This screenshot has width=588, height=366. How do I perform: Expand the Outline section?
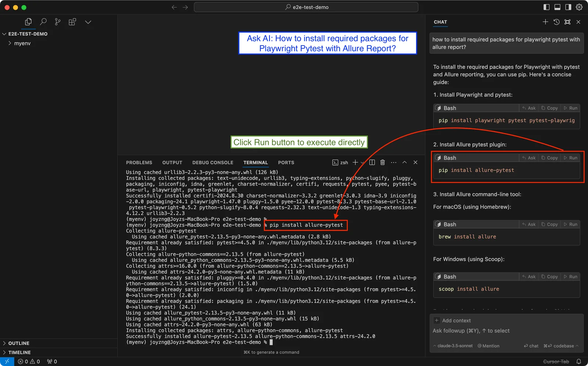[19, 343]
